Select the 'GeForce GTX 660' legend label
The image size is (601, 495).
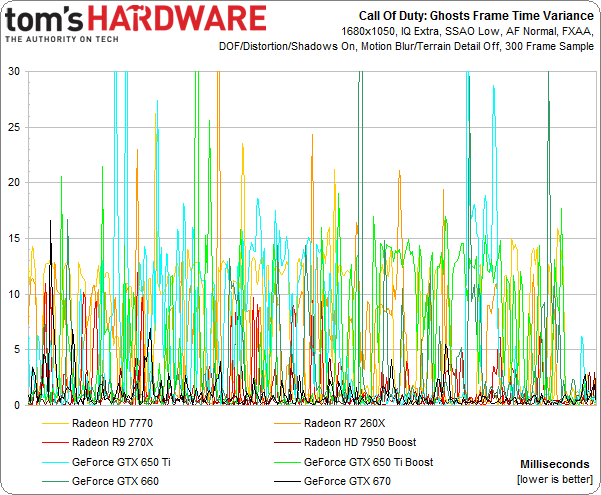(x=115, y=481)
